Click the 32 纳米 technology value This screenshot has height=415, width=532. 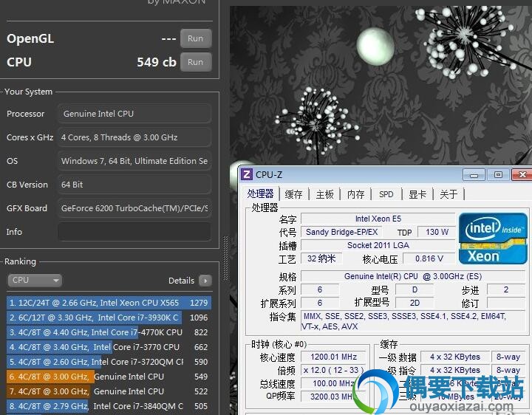321,258
